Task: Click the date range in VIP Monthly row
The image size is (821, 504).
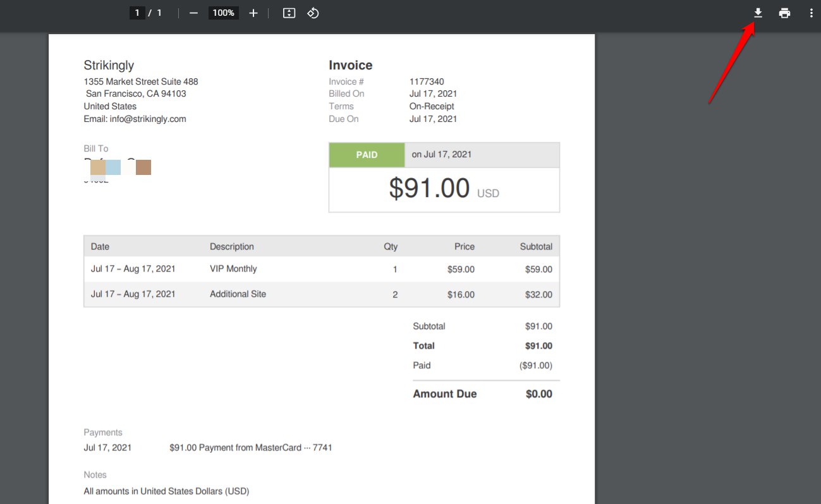Action: tap(133, 268)
